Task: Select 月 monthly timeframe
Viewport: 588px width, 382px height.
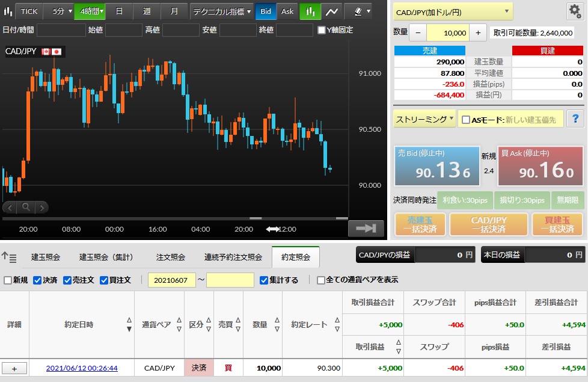Action: 174,11
